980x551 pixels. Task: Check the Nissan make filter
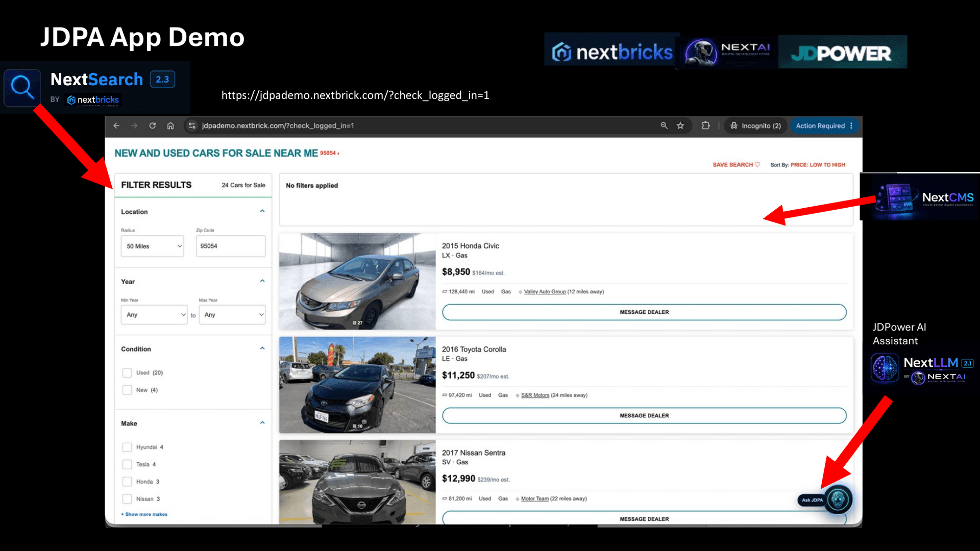pos(127,499)
